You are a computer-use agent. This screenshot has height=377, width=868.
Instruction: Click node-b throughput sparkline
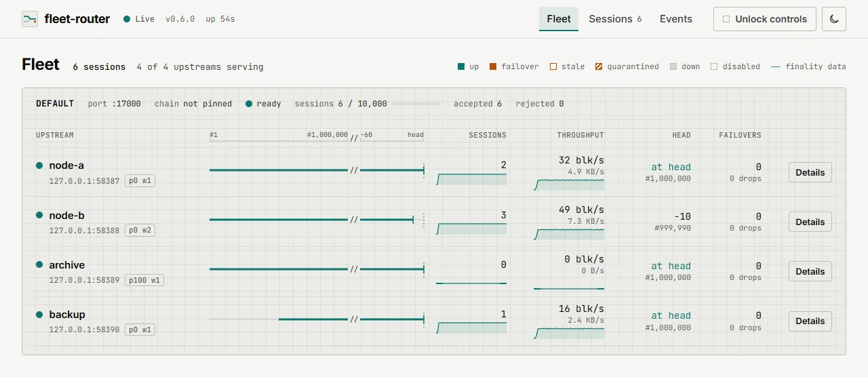point(569,234)
